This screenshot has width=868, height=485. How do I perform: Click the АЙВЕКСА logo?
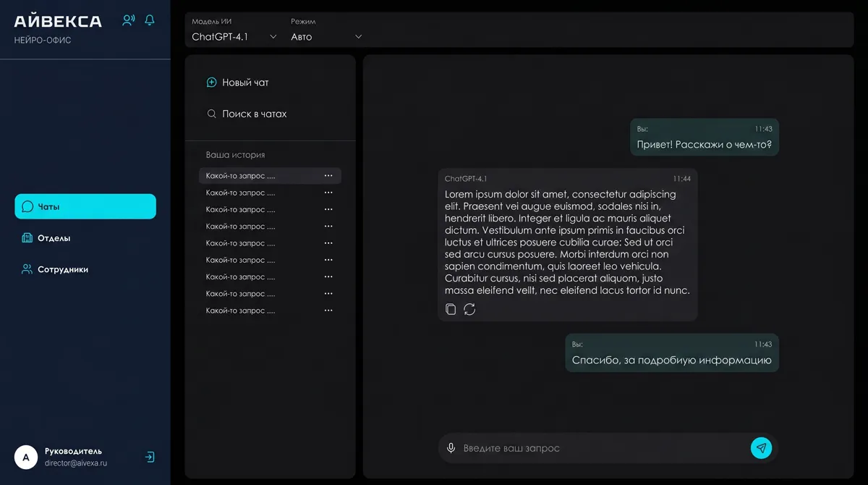click(58, 21)
